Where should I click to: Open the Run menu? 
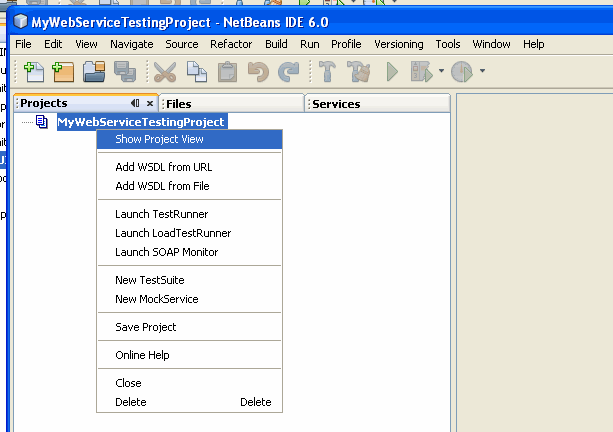tap(310, 44)
